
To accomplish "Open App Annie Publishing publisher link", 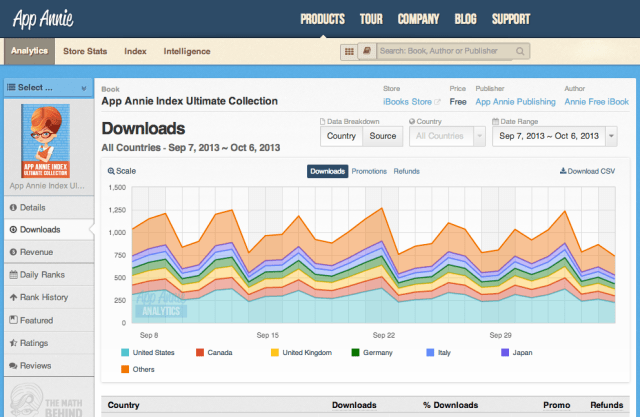I will click(x=515, y=102).
